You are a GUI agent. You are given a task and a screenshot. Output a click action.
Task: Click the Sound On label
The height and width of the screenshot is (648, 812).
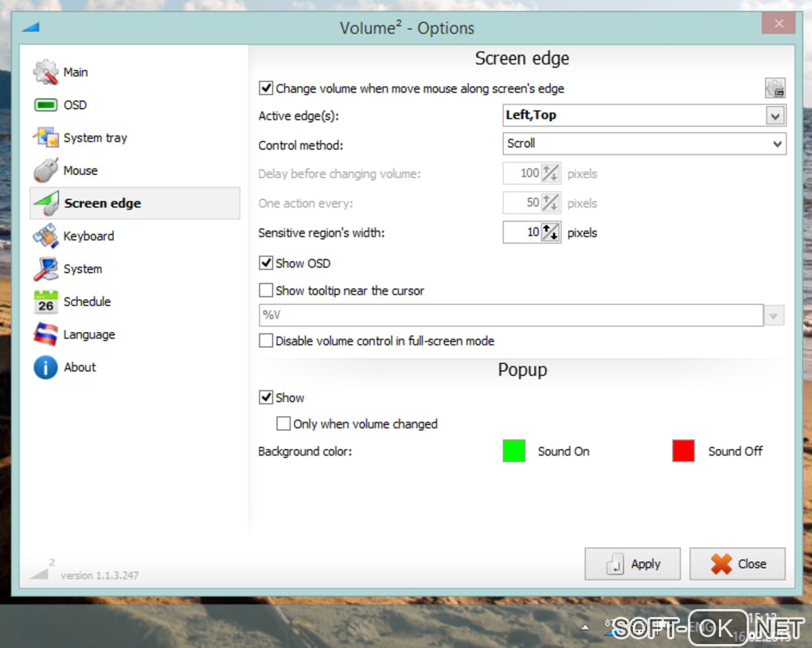564,451
